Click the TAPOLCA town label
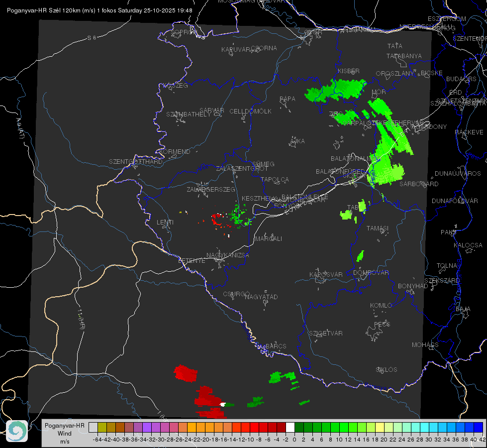The image size is (487, 448). [x=275, y=180]
